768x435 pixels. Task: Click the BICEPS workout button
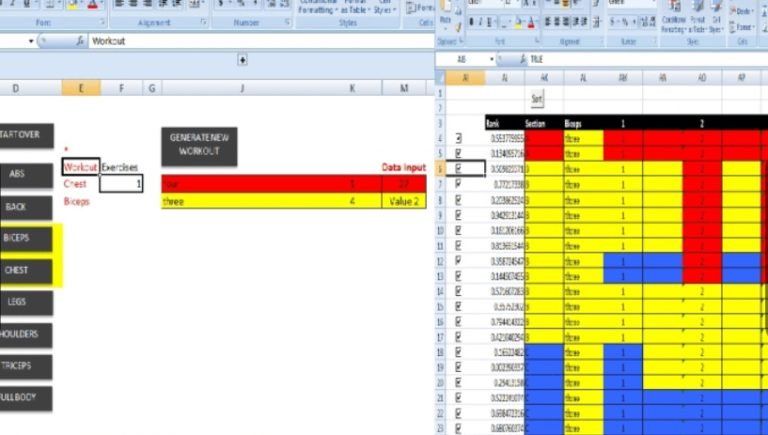pos(17,238)
